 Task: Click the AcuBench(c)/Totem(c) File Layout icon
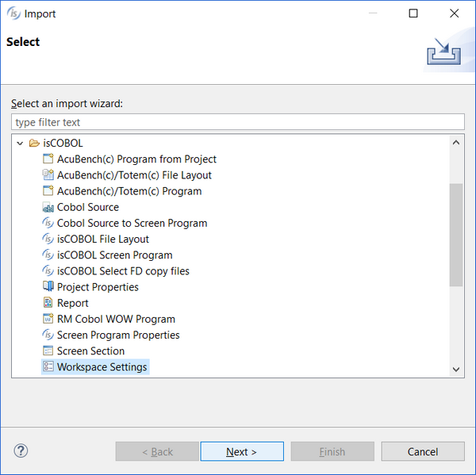pos(48,174)
